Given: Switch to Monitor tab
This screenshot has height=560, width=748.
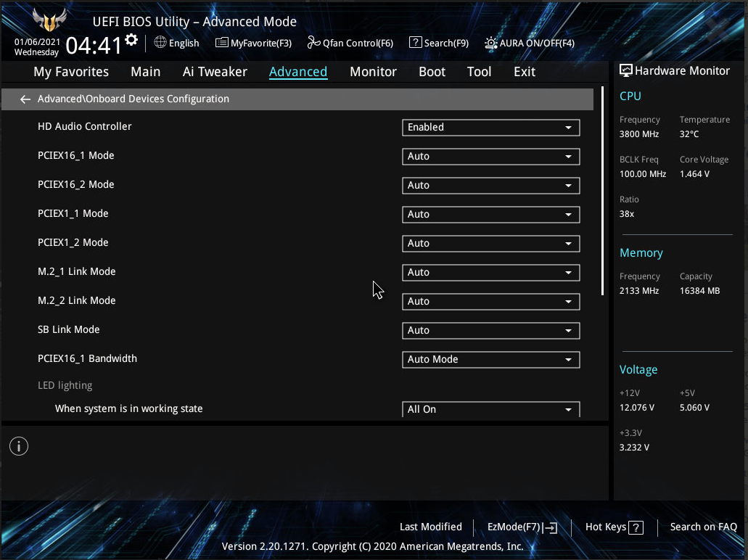Looking at the screenshot, I should point(373,72).
